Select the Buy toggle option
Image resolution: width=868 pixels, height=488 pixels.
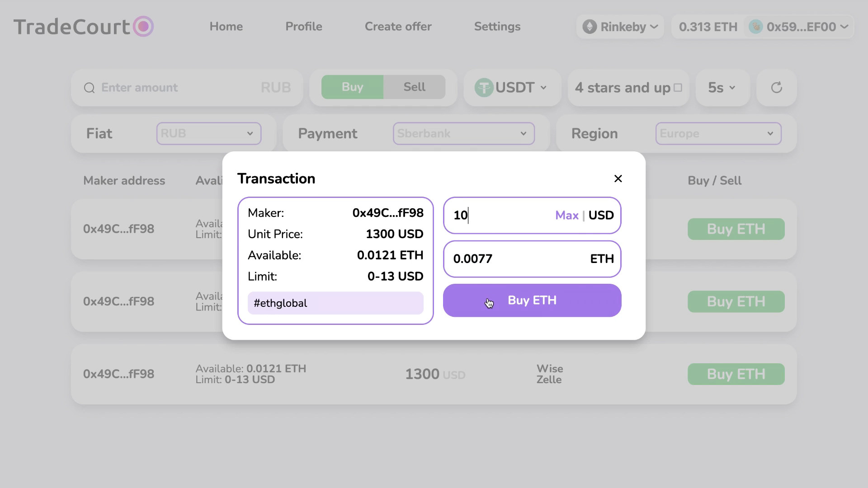pos(352,87)
